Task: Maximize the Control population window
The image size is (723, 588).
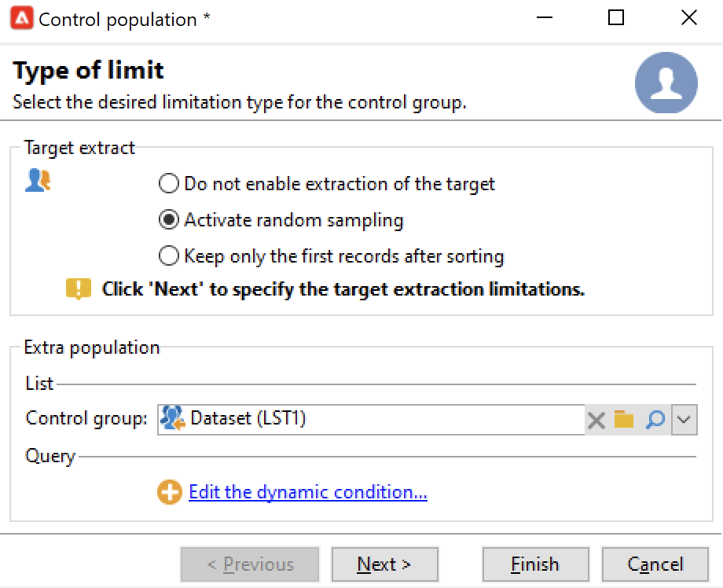Action: pyautogui.click(x=616, y=18)
